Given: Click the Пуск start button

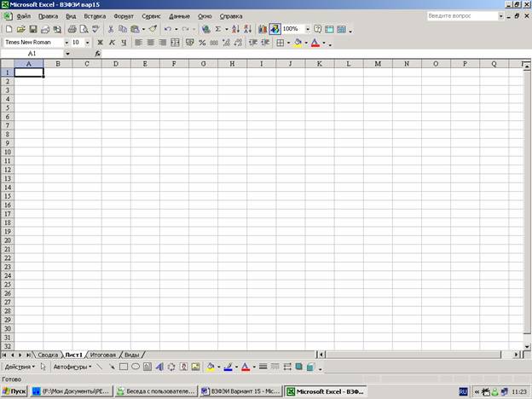Looking at the screenshot, I should click(x=14, y=391).
